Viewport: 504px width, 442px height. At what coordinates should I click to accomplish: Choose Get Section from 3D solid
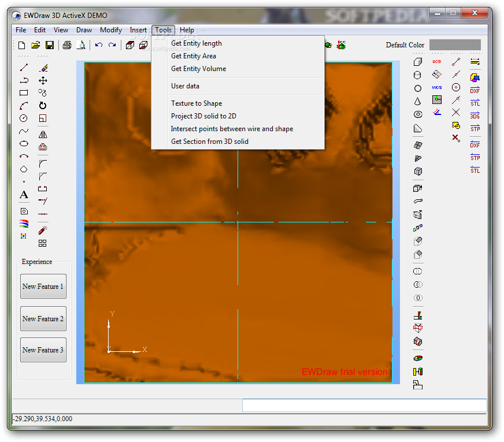click(x=238, y=142)
